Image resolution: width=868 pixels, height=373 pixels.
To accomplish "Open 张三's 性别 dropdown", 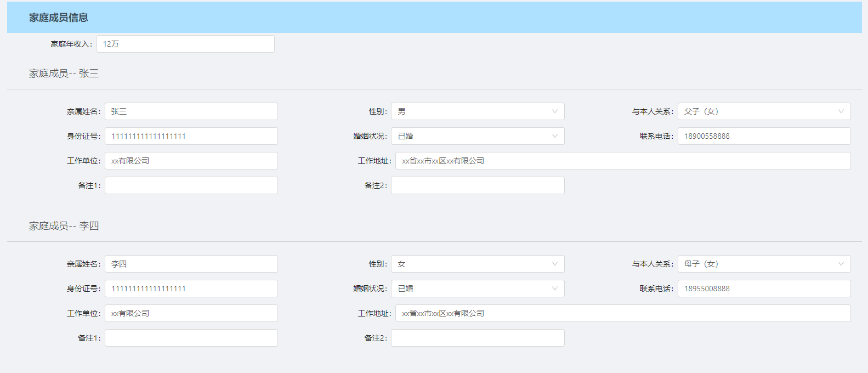I will point(477,111).
